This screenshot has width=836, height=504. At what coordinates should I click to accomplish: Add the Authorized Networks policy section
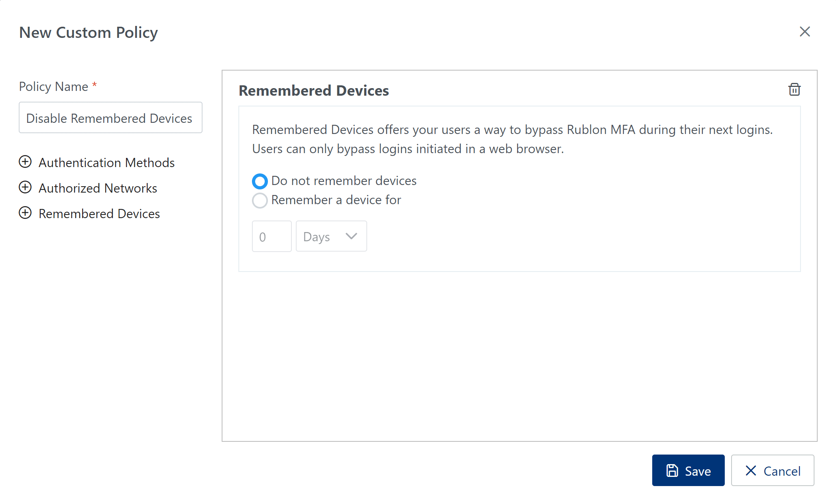click(98, 188)
